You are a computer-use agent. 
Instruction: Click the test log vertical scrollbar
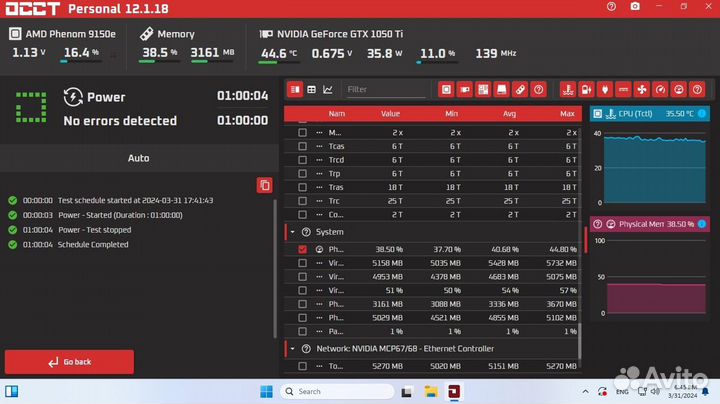click(x=275, y=269)
